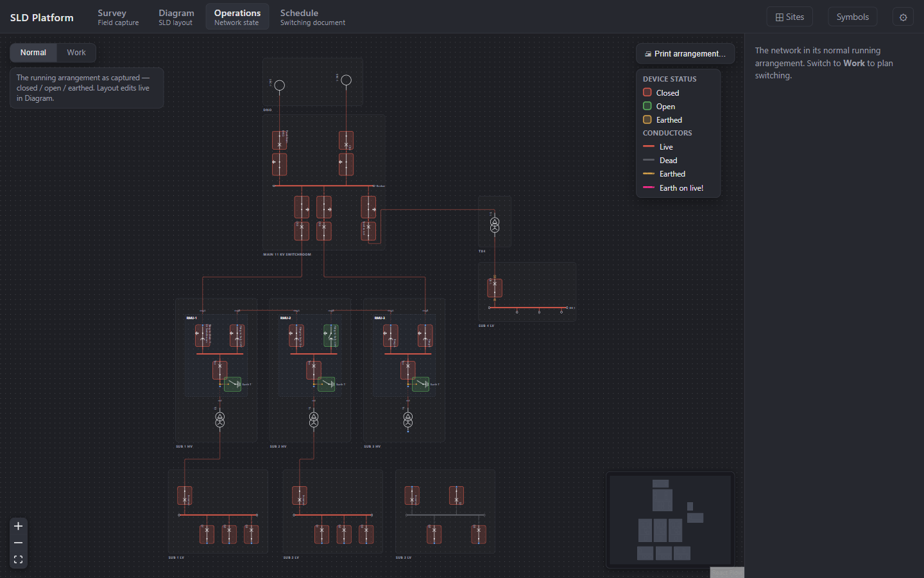Click the Earthed status amber swatch
924x578 pixels.
pos(647,119)
